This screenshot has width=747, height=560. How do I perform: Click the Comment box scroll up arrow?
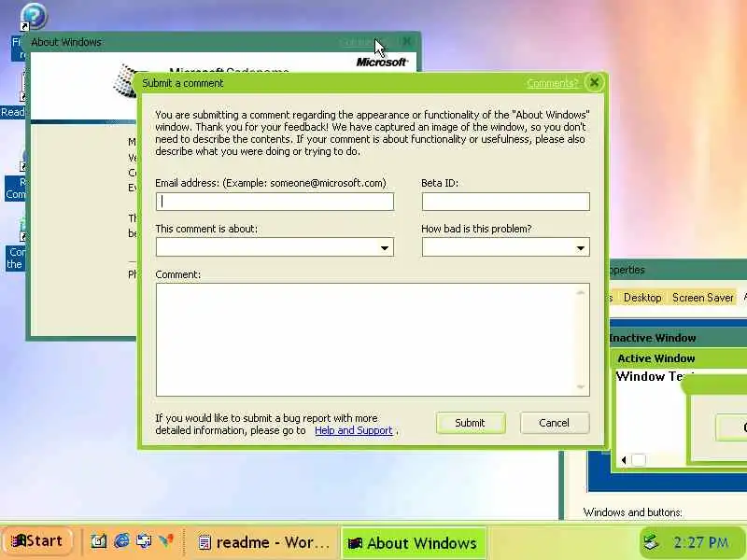tap(580, 292)
